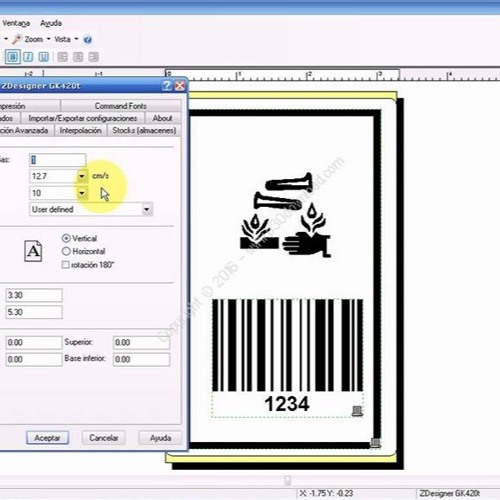The image size is (500, 500).
Task: Open the Interpolación tab
Action: tap(80, 130)
